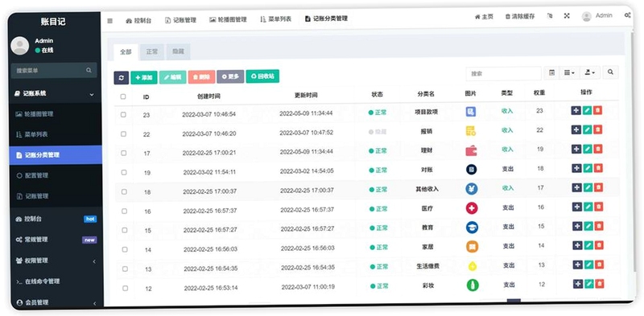Screen dimensions: 644x316
Task: Open the 回收站 recycle bin button
Action: (x=262, y=76)
